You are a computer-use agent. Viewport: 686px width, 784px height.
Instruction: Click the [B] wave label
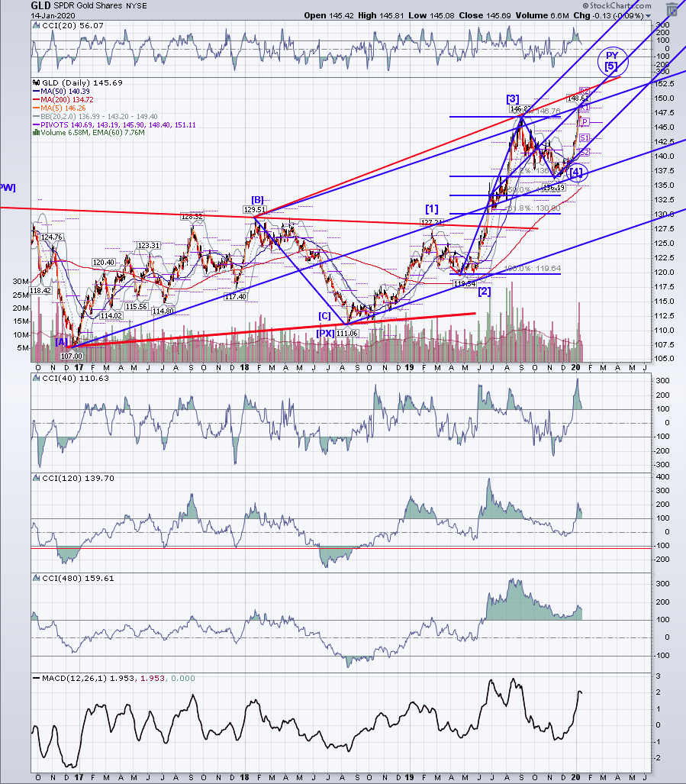point(257,200)
